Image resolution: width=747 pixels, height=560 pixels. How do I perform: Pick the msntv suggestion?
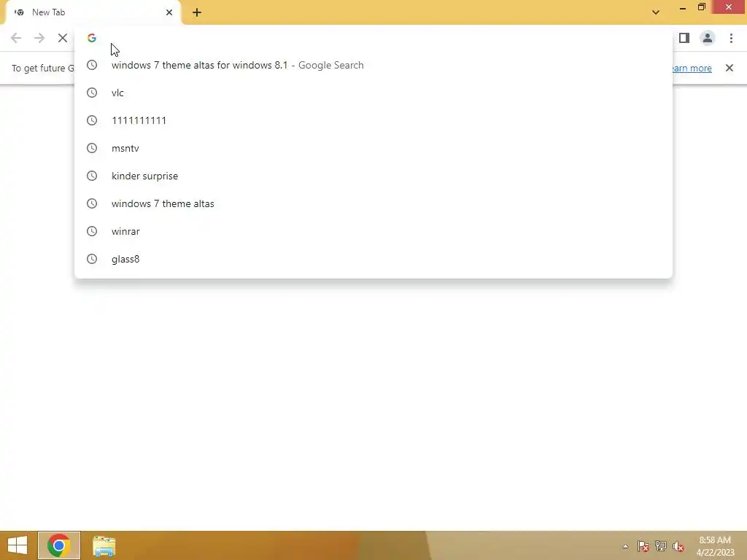pos(373,148)
